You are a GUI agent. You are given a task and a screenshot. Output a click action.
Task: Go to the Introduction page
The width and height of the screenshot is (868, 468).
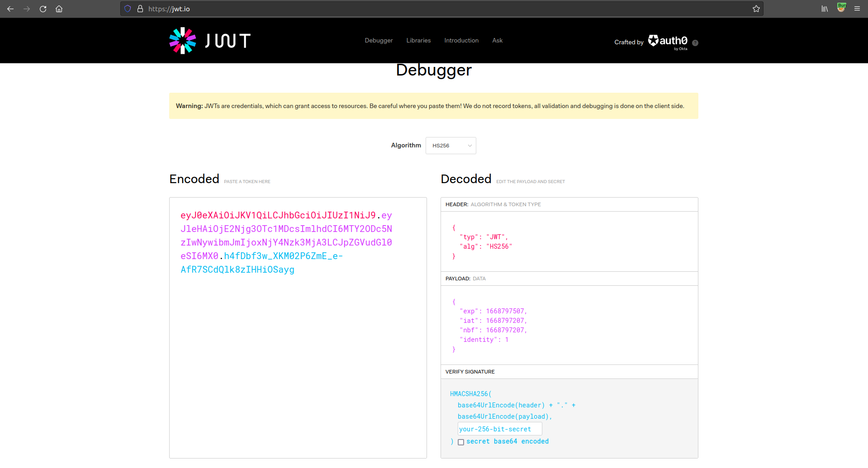click(x=461, y=41)
